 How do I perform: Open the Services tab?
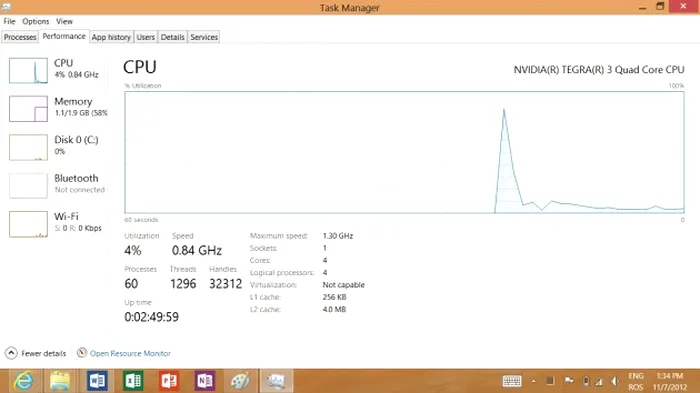[x=204, y=37]
